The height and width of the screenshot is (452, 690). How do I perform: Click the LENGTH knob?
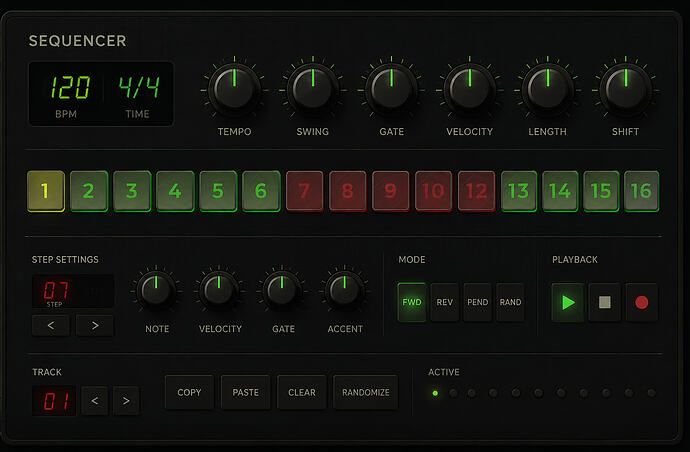(x=547, y=90)
